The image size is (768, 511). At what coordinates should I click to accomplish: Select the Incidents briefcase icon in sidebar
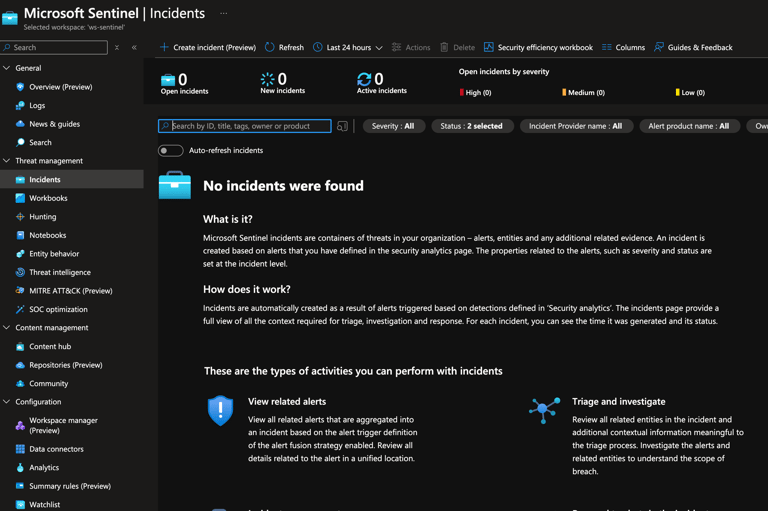(20, 180)
